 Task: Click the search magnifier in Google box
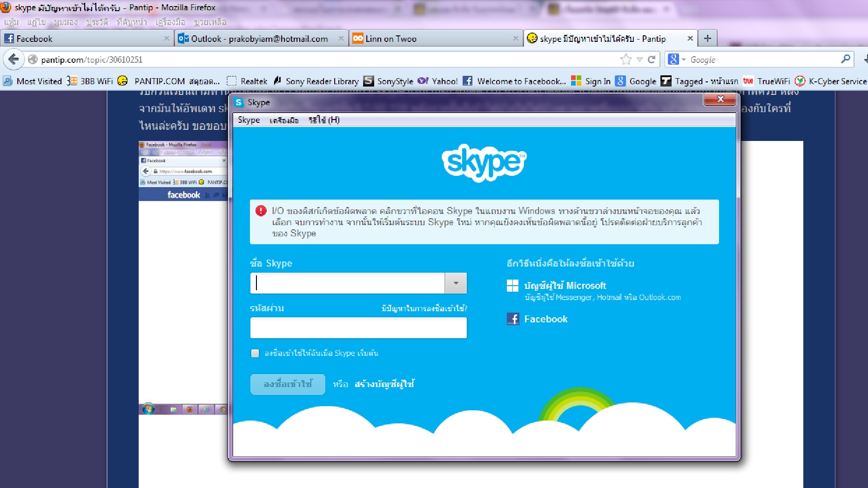click(x=845, y=59)
